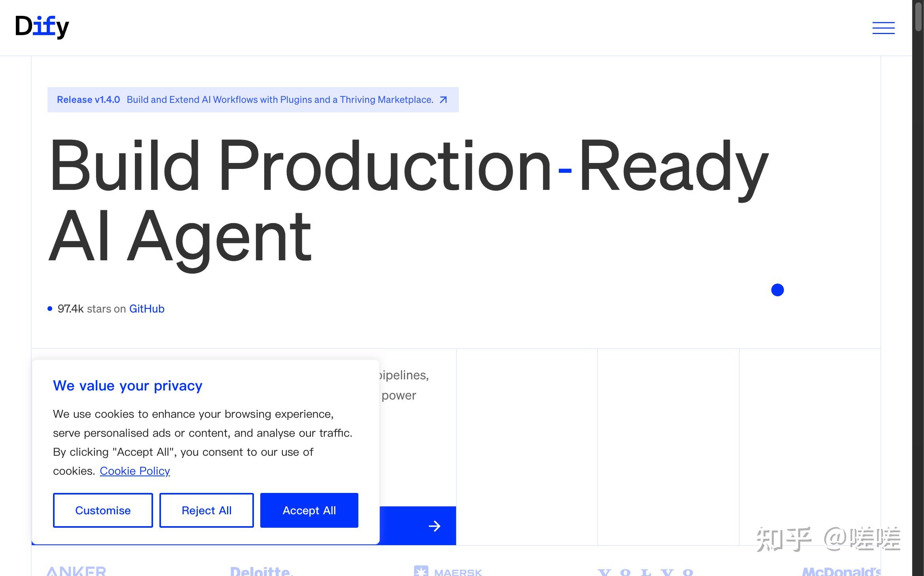Click the large blue floating dot

tap(777, 290)
